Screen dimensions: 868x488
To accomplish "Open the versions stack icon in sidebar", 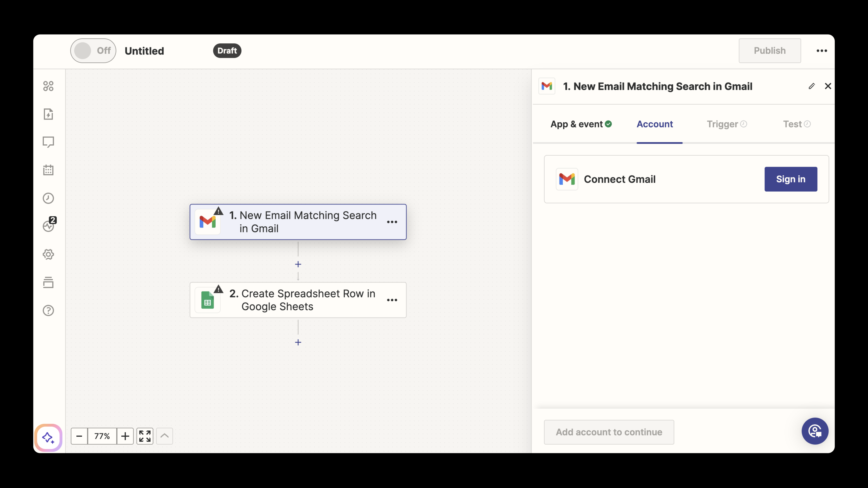I will click(48, 282).
